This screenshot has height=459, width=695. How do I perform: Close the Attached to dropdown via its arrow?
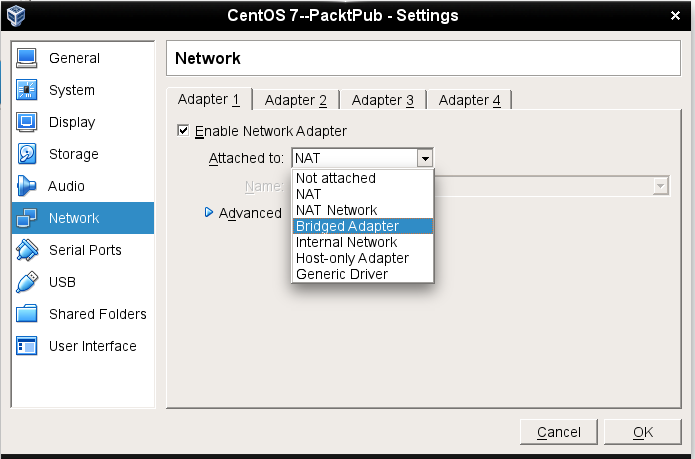tap(425, 158)
